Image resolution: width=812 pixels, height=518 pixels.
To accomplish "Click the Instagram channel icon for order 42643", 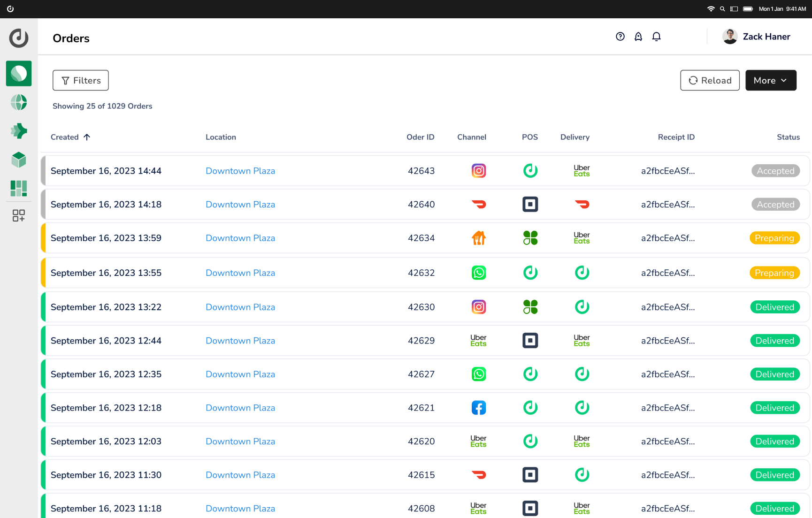I will coord(479,171).
